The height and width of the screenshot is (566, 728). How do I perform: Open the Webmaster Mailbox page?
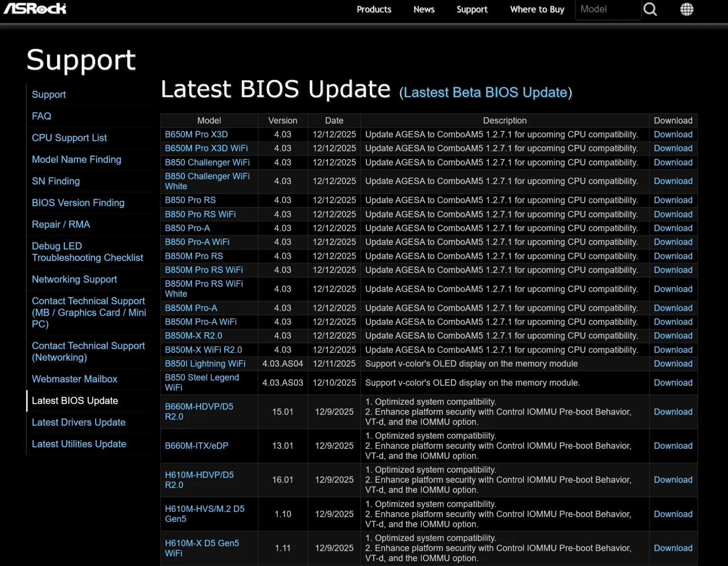click(x=74, y=379)
